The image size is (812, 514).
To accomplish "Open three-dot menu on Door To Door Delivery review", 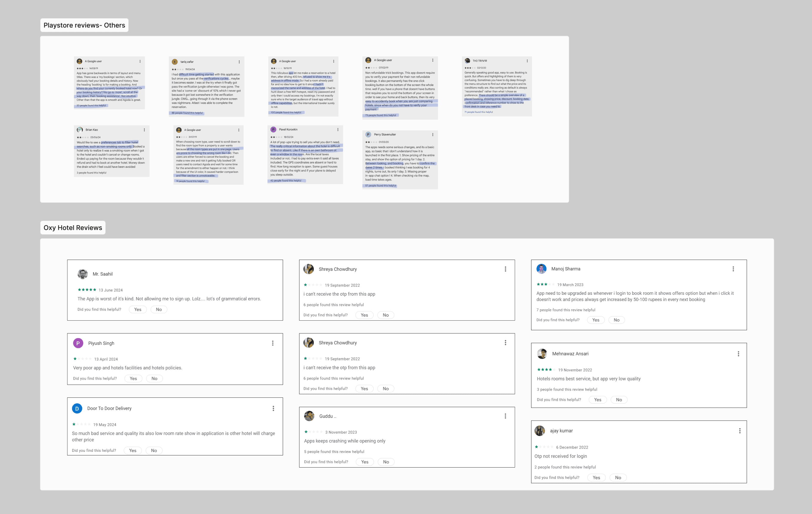I will tap(273, 408).
